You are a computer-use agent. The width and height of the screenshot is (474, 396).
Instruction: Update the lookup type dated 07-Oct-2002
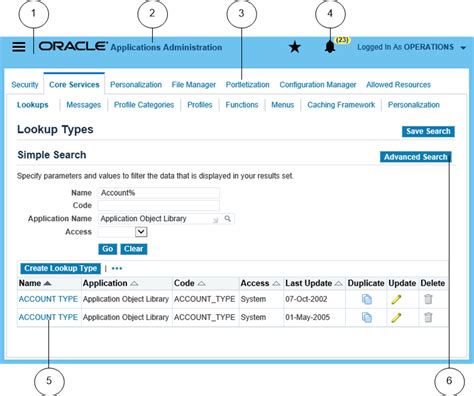tap(396, 299)
